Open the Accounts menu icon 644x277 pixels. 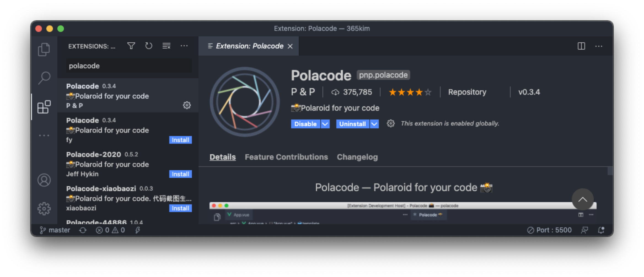click(44, 180)
